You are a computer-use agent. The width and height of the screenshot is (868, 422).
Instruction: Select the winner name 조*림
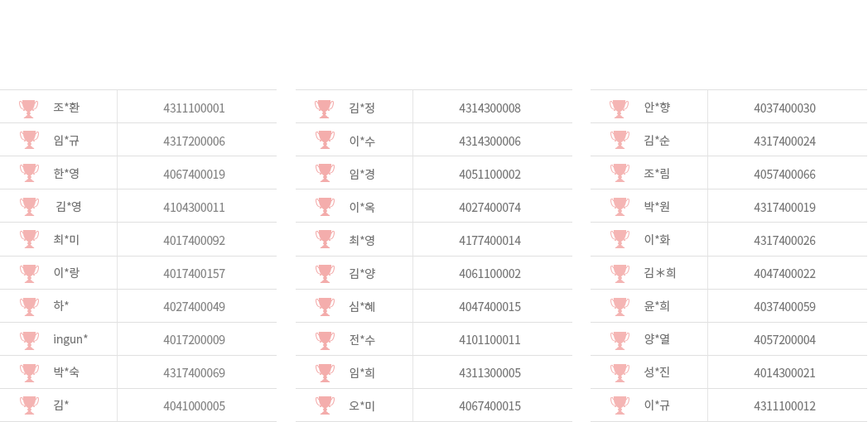(657, 174)
